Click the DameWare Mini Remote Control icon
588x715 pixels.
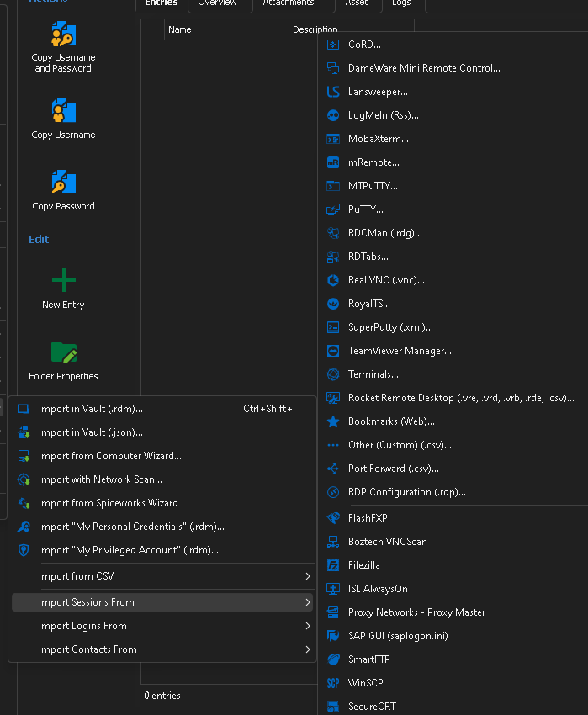coord(333,68)
